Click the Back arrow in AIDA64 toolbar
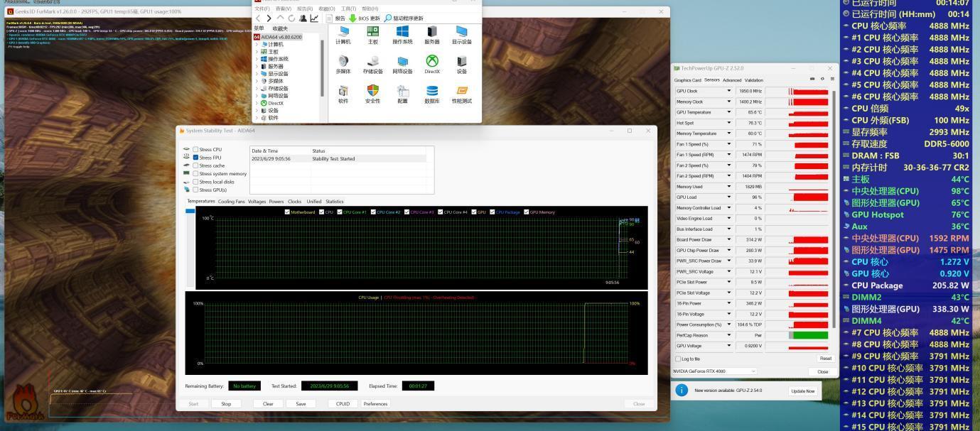 258,18
